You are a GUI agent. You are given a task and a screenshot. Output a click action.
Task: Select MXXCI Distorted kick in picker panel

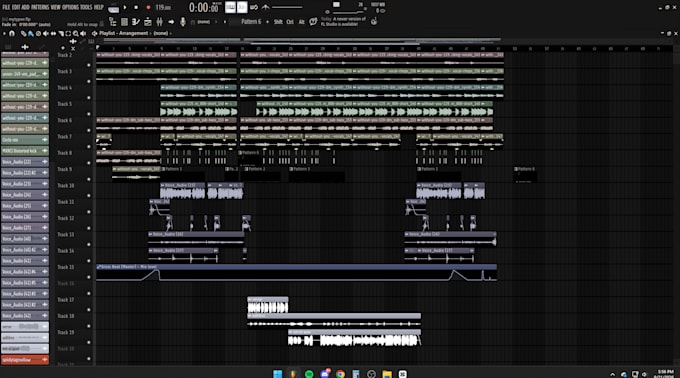click(25, 151)
